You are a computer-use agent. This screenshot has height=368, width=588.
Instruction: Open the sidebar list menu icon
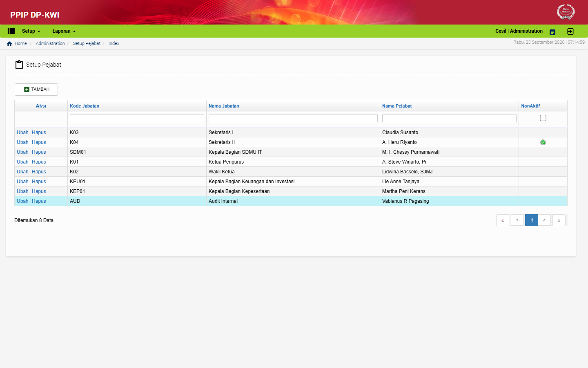click(x=11, y=31)
